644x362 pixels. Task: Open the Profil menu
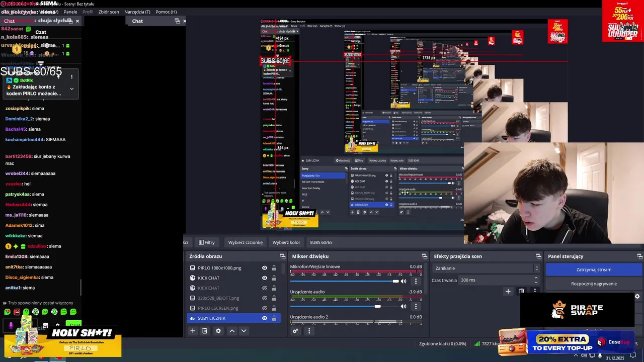(x=88, y=12)
